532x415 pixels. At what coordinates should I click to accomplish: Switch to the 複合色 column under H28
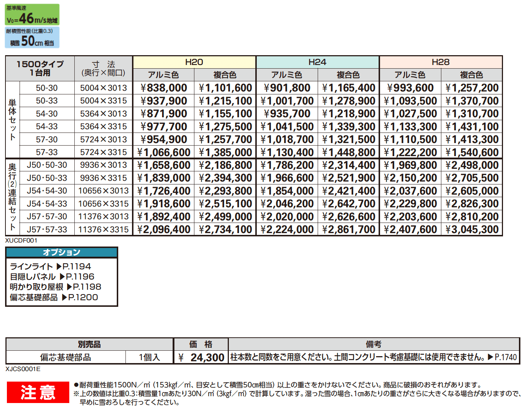(x=471, y=74)
